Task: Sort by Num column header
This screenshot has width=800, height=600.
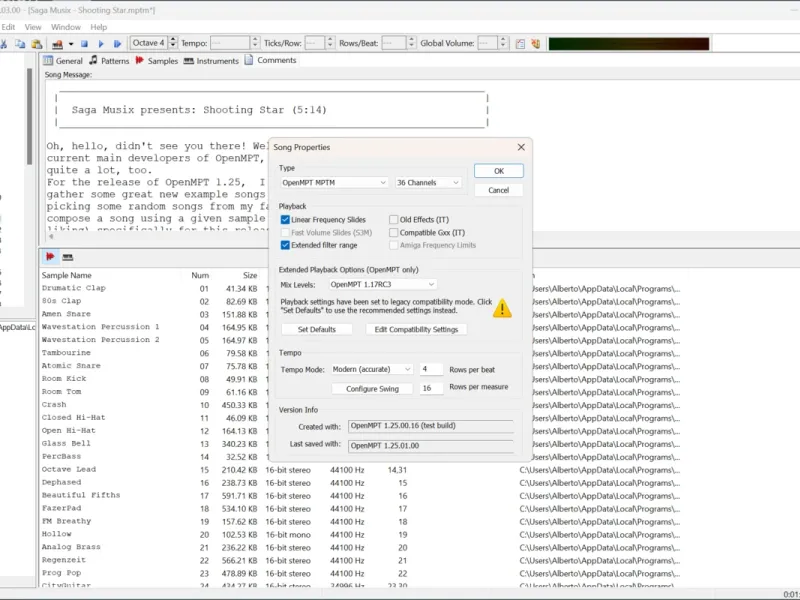Action: point(200,275)
